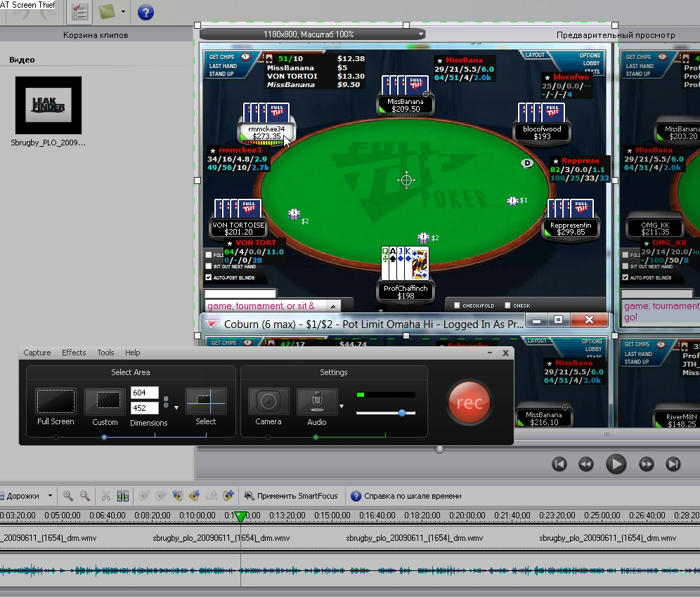Toggle the Auto-Post Blinds checkbox
Screen dimensions: 700x597
208,277
